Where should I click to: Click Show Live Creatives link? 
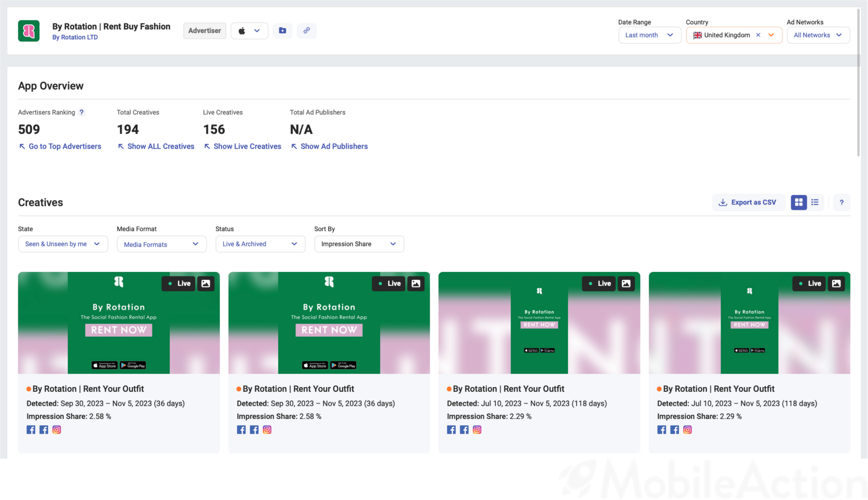click(242, 146)
